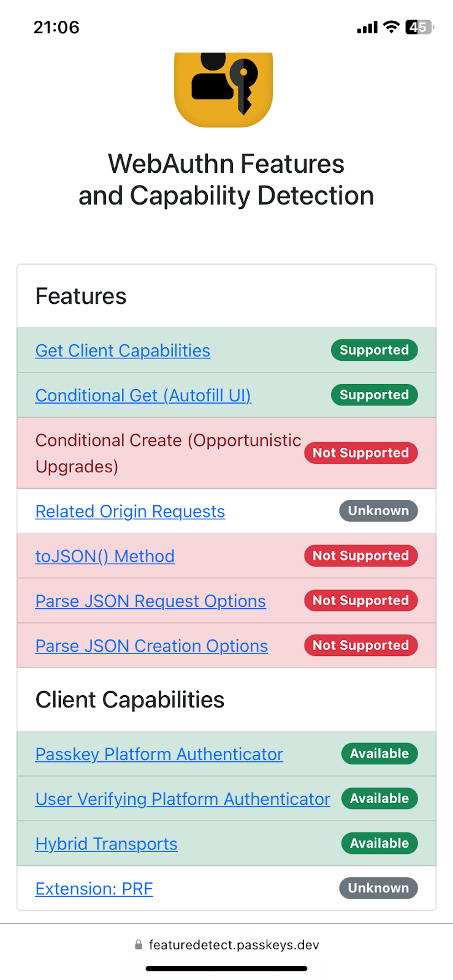Tap the battery indicator icon

[419, 27]
